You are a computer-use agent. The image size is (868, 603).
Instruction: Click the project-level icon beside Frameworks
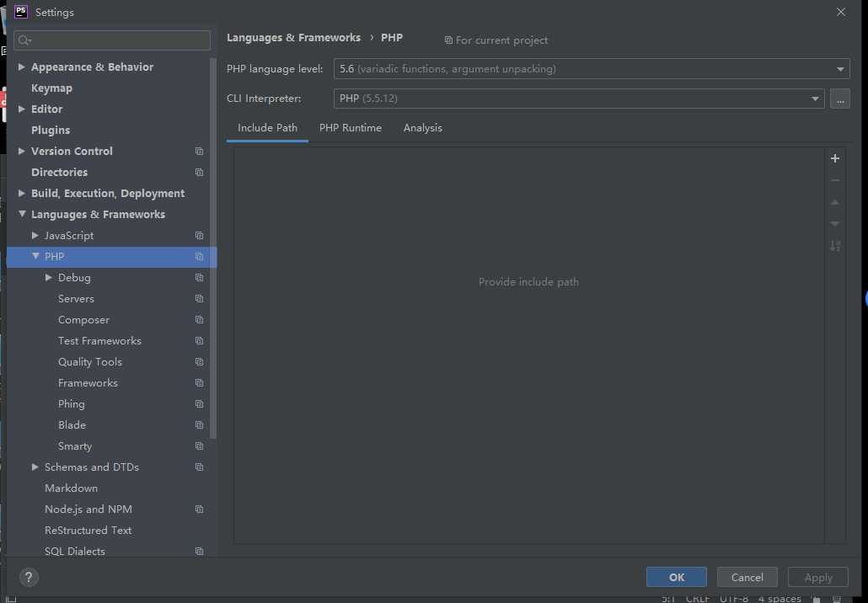[199, 383]
